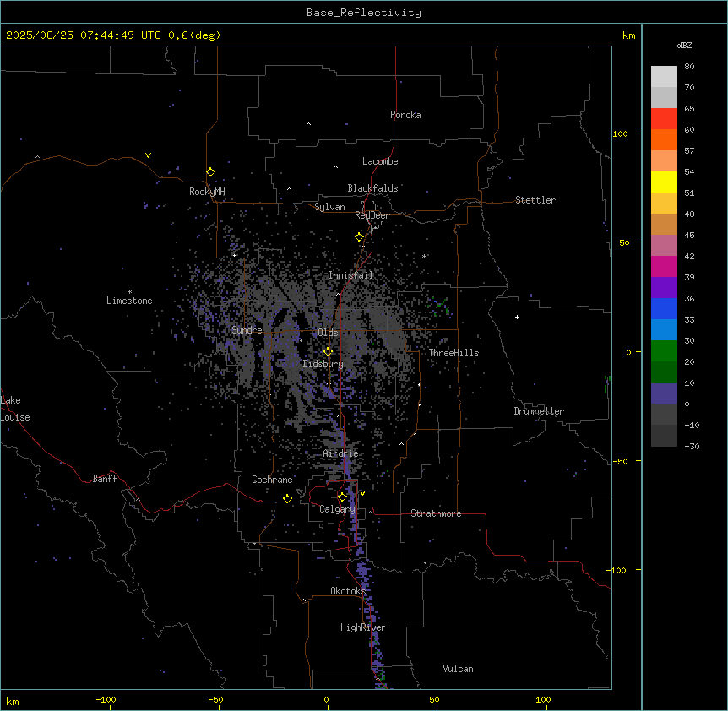Click the Blackfalds city label
The height and width of the screenshot is (711, 728).
click(372, 188)
